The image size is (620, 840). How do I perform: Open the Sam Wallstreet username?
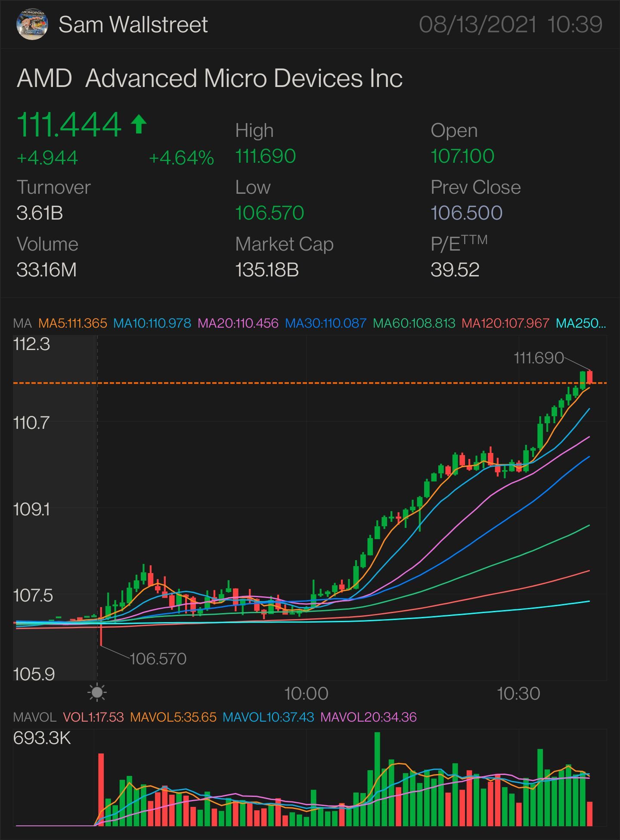pos(133,25)
